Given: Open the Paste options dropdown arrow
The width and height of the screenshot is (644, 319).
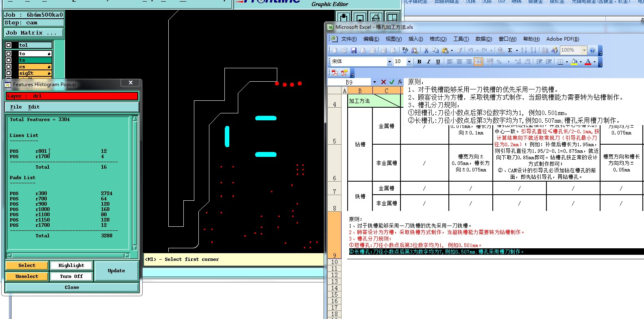Looking at the screenshot, I should coord(452,50).
